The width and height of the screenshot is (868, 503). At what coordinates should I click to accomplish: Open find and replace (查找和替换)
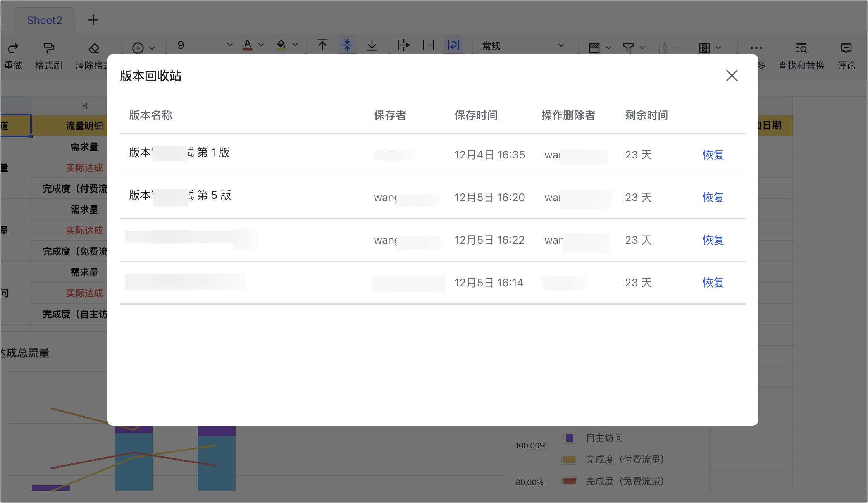pyautogui.click(x=801, y=48)
